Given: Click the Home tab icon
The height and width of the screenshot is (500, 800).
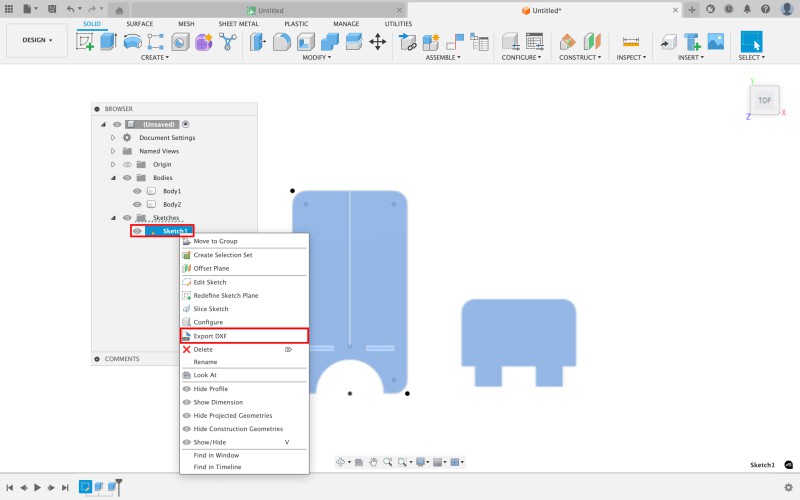Looking at the screenshot, I should click(119, 10).
